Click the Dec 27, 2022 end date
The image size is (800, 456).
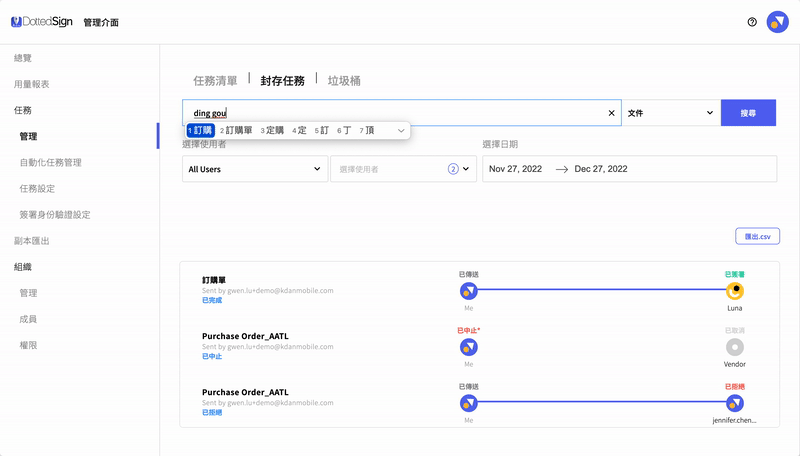601,169
